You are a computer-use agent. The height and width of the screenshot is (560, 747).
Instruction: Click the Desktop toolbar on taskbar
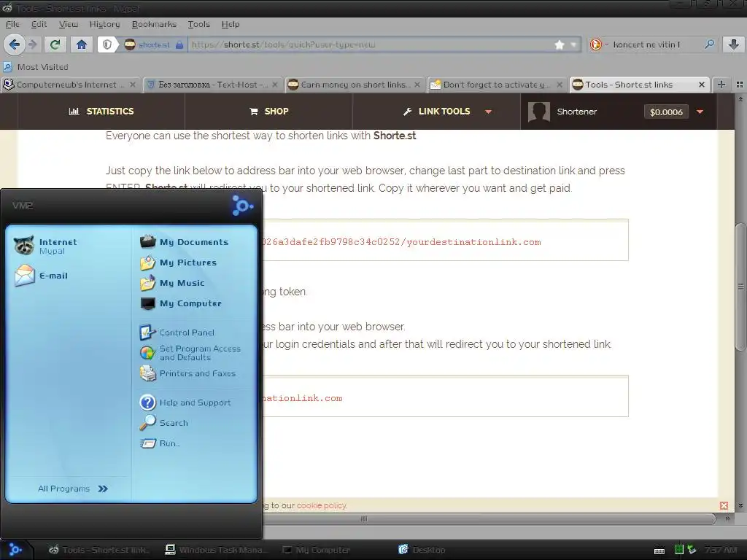point(422,550)
